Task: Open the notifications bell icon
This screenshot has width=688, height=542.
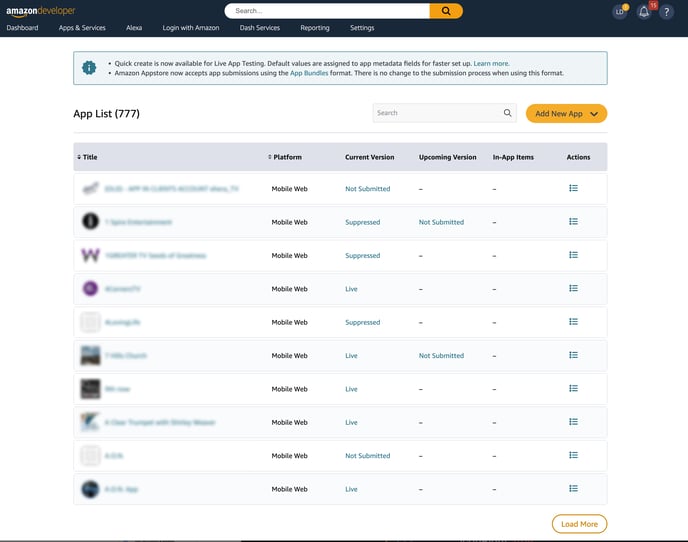Action: [644, 12]
